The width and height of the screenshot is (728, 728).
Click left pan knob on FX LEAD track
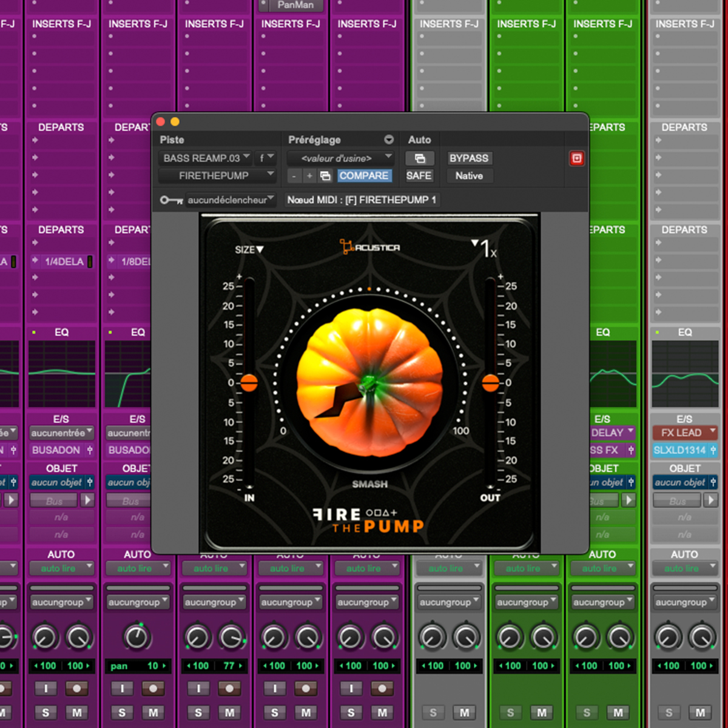[667, 637]
